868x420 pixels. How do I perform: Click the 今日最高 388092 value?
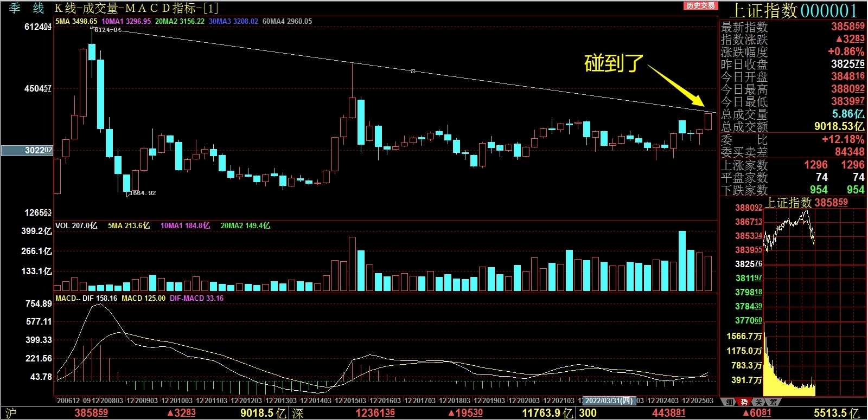(x=848, y=89)
